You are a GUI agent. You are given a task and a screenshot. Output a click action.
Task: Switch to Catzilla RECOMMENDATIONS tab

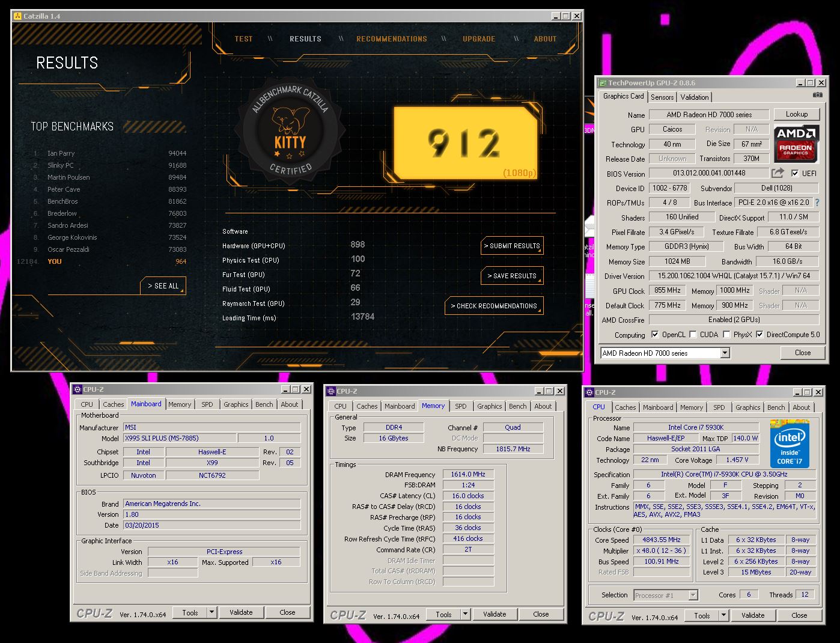392,39
